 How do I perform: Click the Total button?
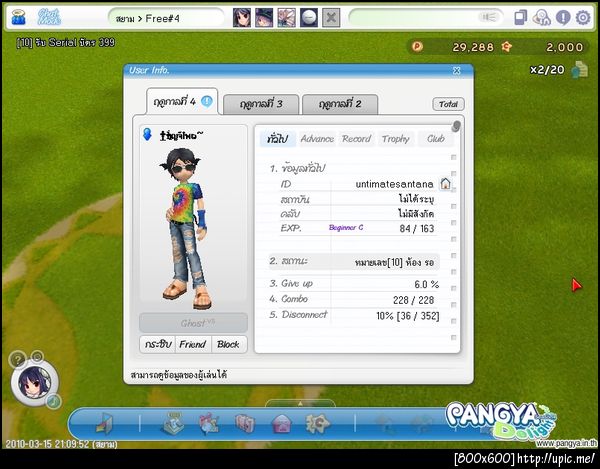[448, 104]
